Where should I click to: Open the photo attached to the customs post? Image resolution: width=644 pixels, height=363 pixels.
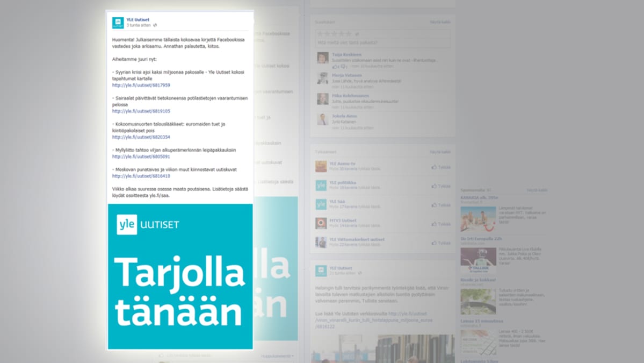(x=383, y=348)
